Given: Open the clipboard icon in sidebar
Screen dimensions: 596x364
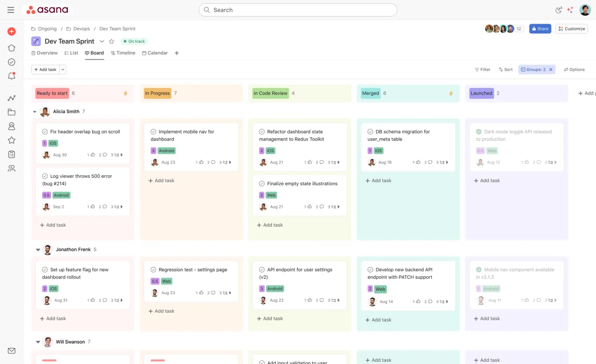Looking at the screenshot, I should [x=12, y=154].
